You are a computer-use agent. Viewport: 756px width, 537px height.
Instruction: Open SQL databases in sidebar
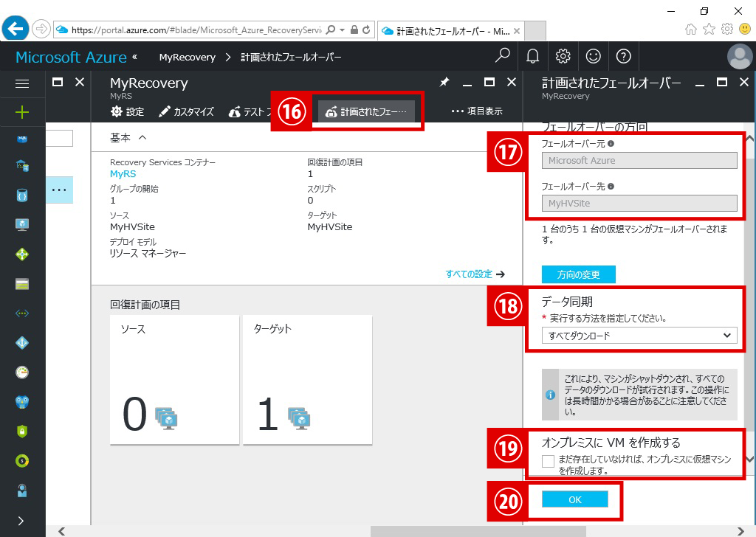click(22, 139)
